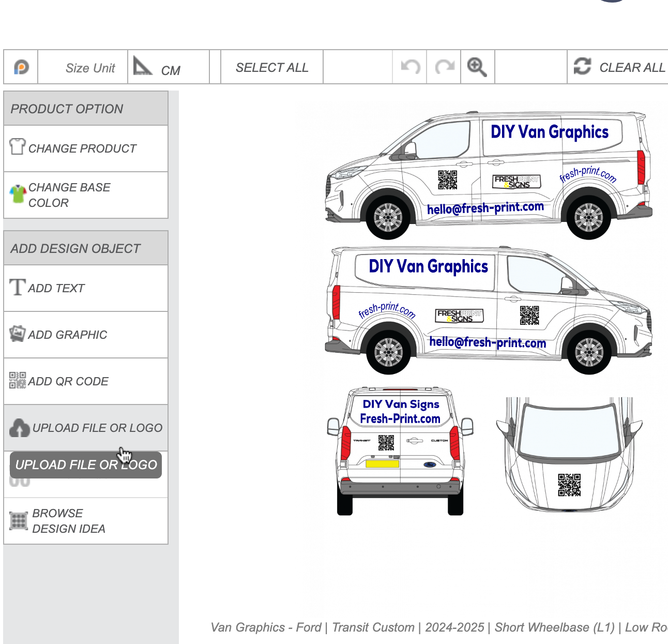
Task: Click the redo arrow icon
Action: click(x=444, y=67)
